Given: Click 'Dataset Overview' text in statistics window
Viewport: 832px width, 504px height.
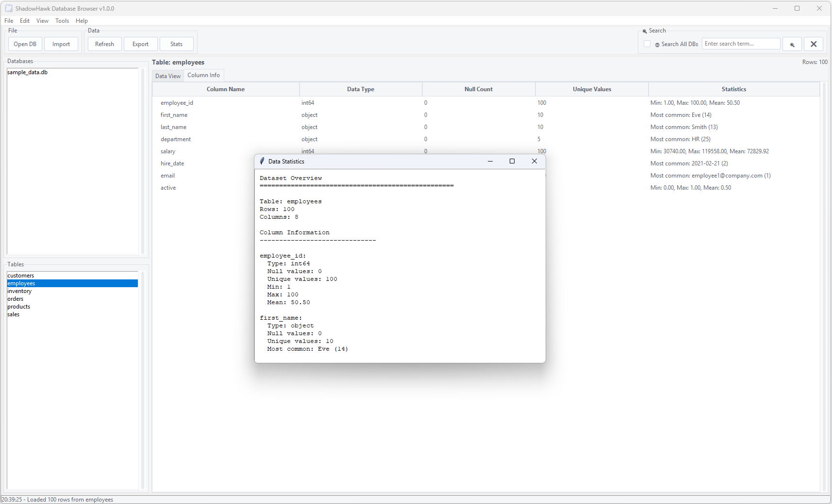Looking at the screenshot, I should [x=290, y=178].
